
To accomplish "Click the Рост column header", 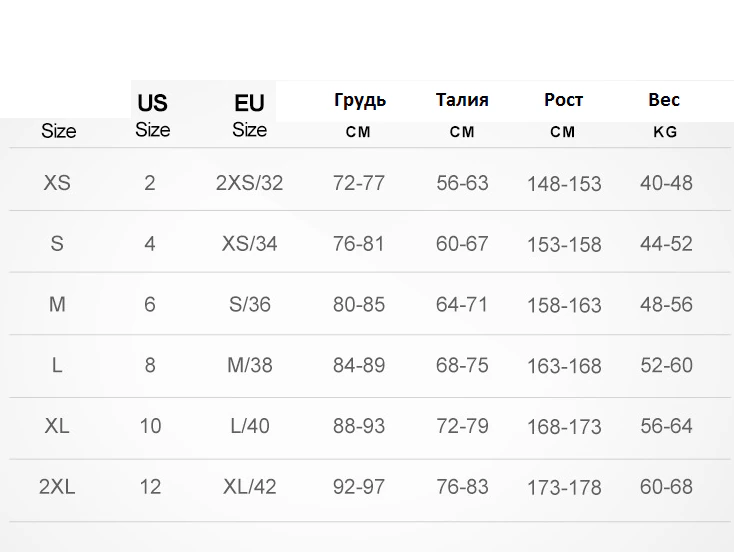I will pyautogui.click(x=563, y=115).
